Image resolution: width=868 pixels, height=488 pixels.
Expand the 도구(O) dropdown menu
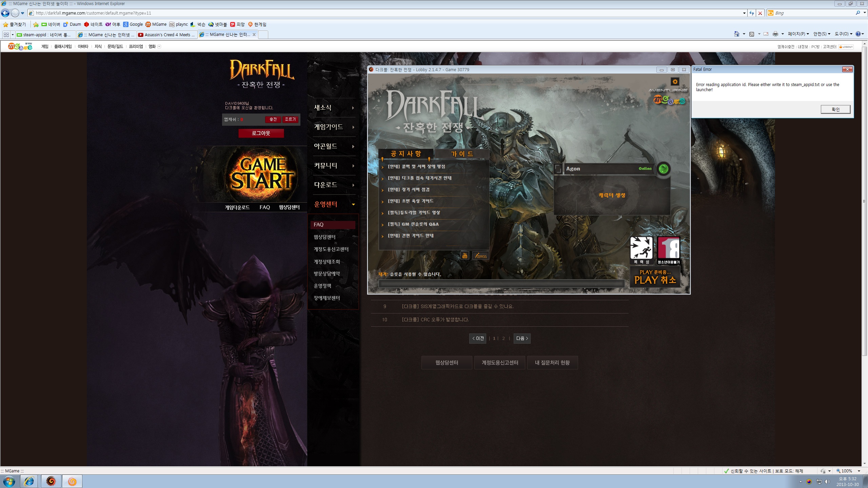coord(843,34)
